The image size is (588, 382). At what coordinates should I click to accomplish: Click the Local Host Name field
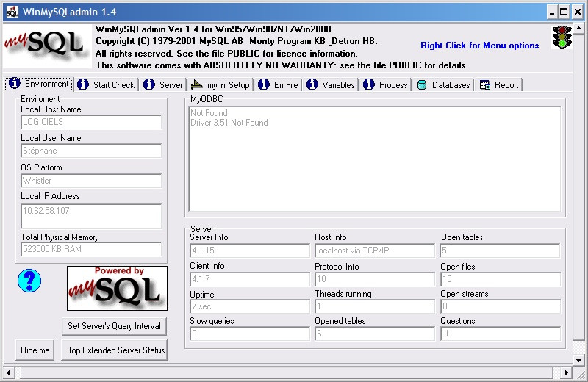(x=91, y=122)
